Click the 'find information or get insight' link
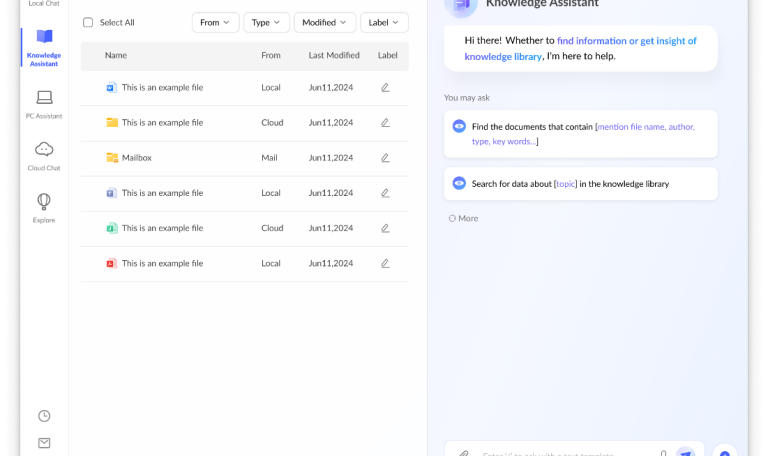 (626, 41)
